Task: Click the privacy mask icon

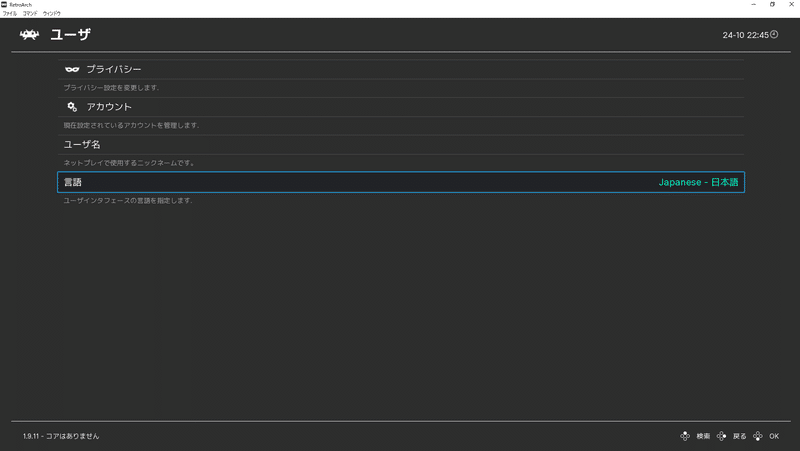Action: coord(72,69)
